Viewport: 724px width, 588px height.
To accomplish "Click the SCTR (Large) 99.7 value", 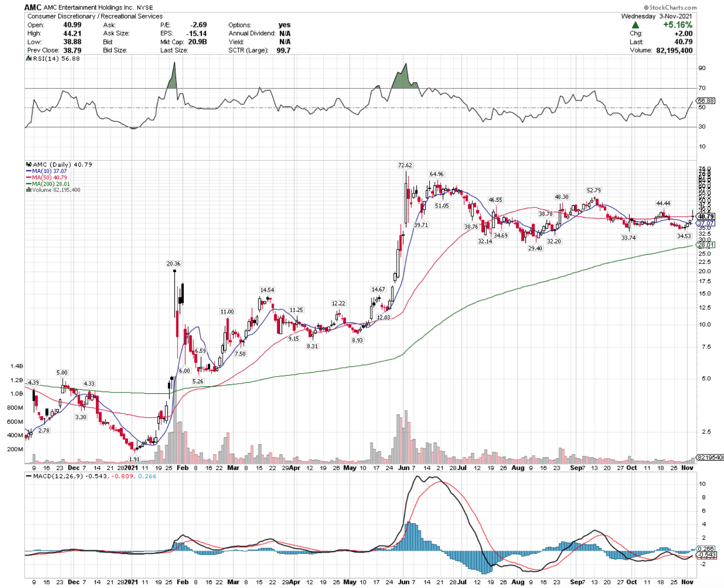I will [283, 51].
